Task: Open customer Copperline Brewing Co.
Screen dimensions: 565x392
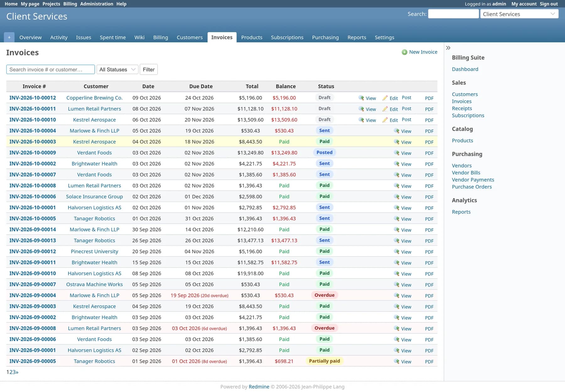Action: pyautogui.click(x=94, y=98)
